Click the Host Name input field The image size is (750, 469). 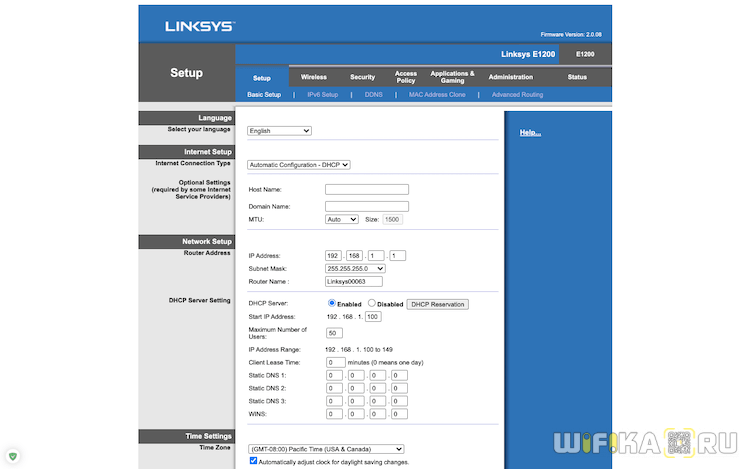click(x=367, y=189)
